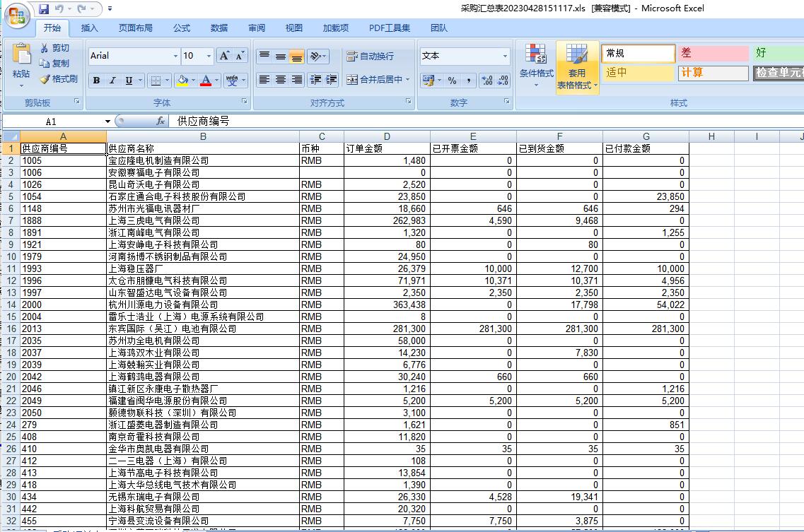Apply the pink 差 cell style swatch

(712, 53)
